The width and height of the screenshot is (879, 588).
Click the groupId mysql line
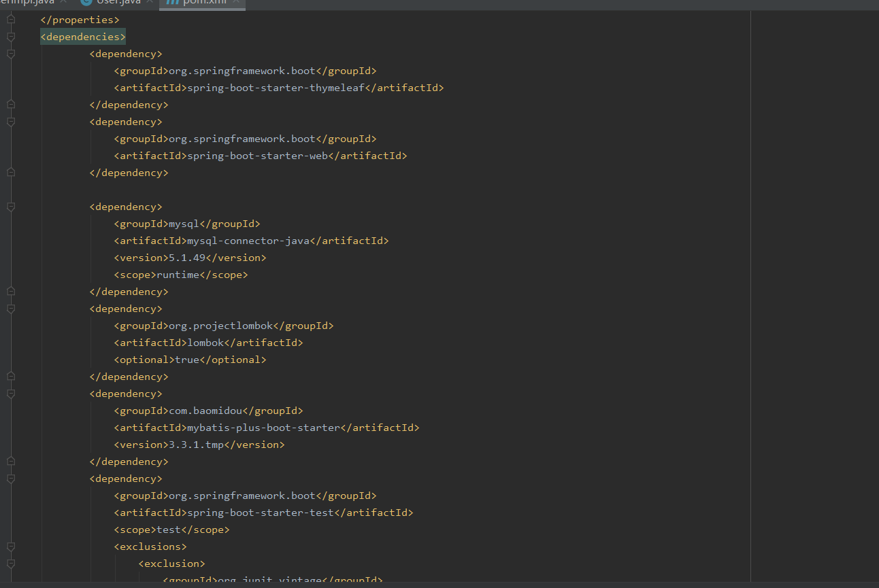point(187,224)
